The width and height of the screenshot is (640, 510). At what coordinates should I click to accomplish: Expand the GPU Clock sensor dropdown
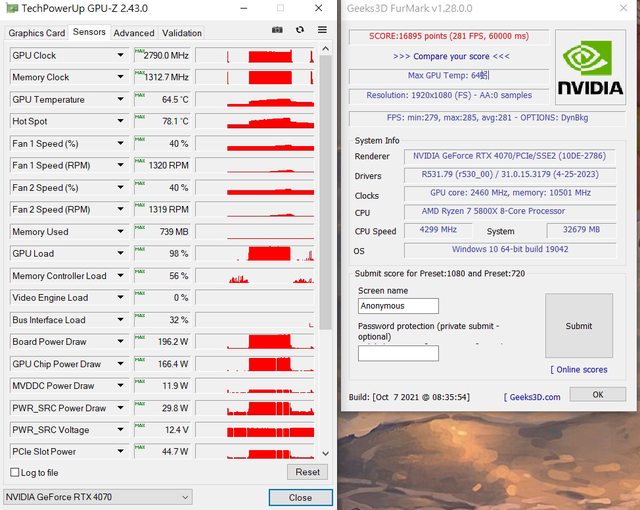click(120, 55)
